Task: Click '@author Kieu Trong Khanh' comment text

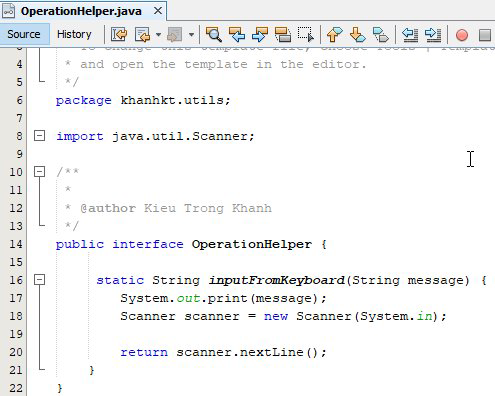Action: (176, 208)
